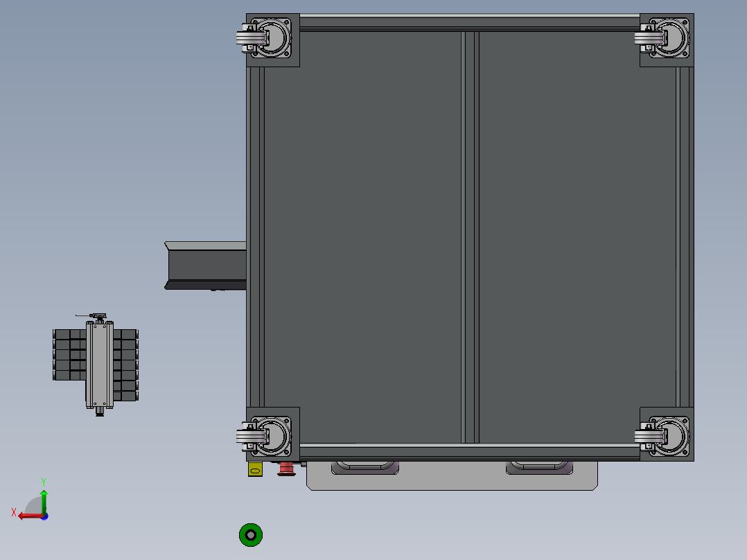747x560 pixels.
Task: Select the yellow switch box part
Action: coord(255,469)
